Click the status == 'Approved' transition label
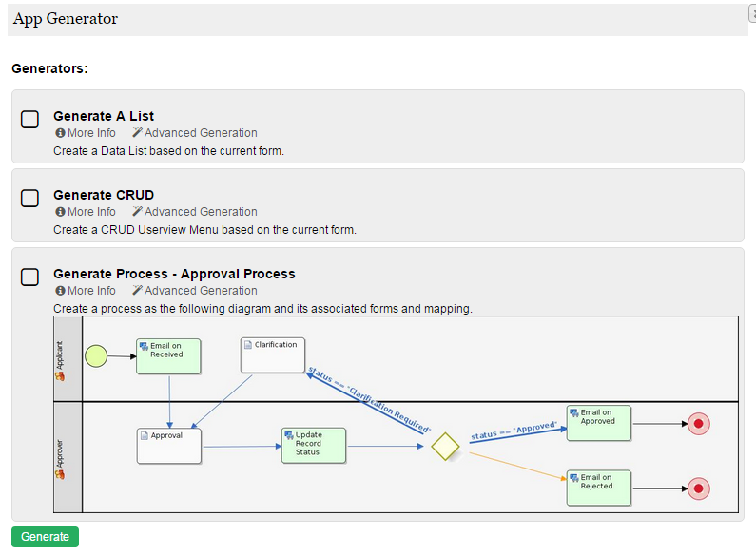 (514, 431)
